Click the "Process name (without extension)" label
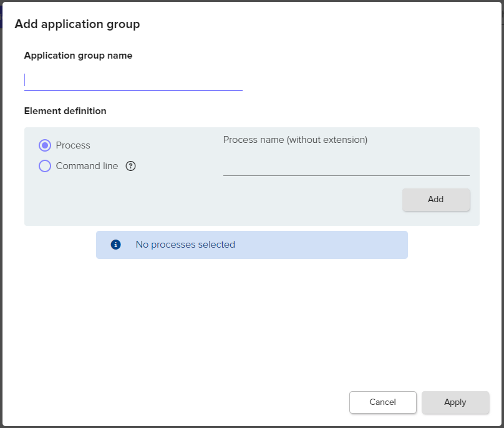Viewport: 504px width, 428px height. coord(295,140)
